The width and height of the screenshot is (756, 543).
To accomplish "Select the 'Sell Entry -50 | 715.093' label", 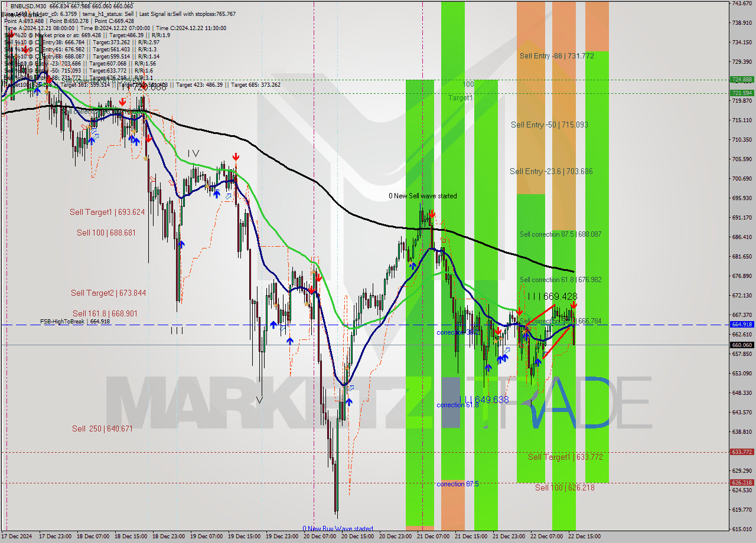I will click(549, 125).
